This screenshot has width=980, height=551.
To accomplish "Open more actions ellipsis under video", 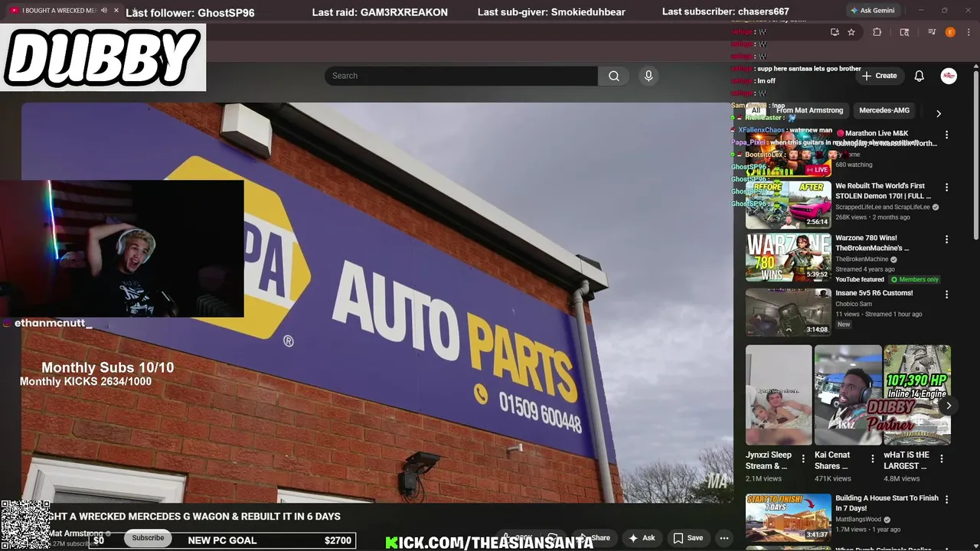I will 724,538.
